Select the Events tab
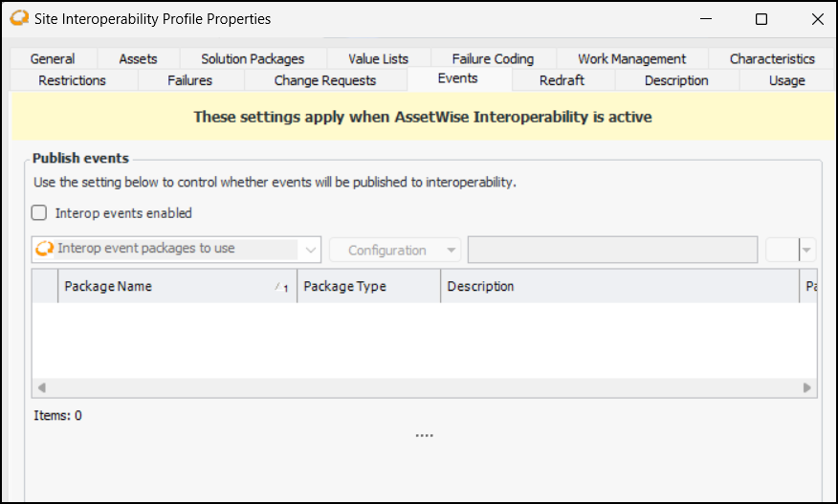The height and width of the screenshot is (504, 838). [458, 78]
